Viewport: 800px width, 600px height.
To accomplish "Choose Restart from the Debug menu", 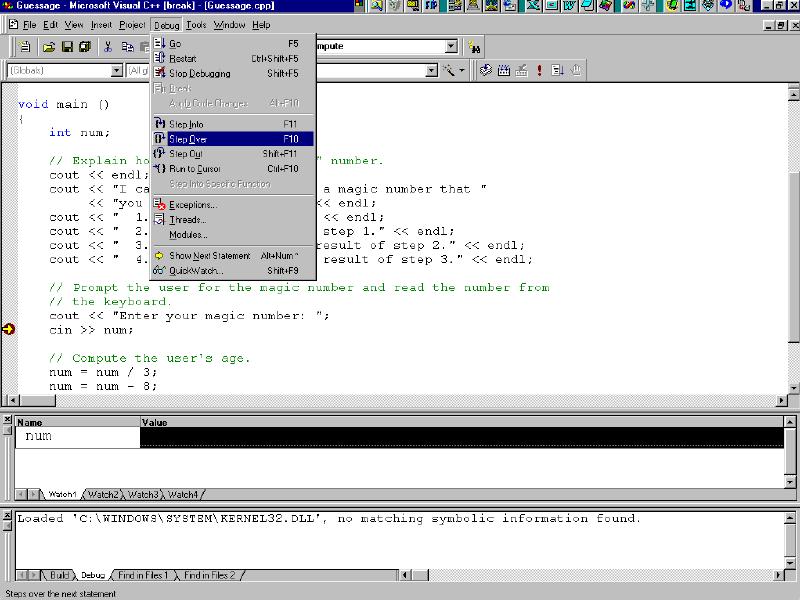I will (x=233, y=58).
